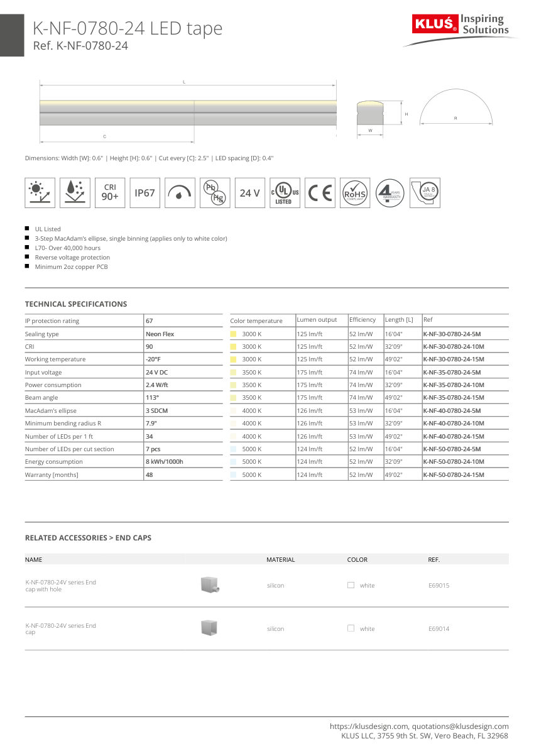The height and width of the screenshot is (756, 534).
Task: Click the 24 V voltage icon
Action: click(x=250, y=193)
